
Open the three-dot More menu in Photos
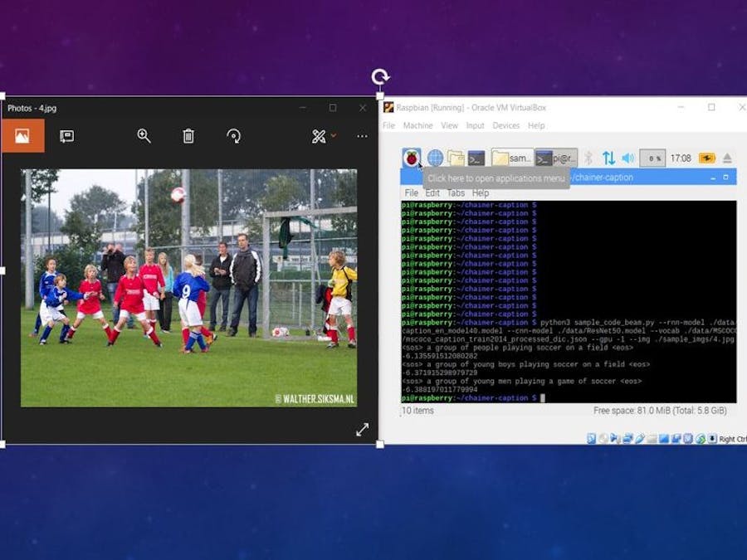pyautogui.click(x=362, y=136)
